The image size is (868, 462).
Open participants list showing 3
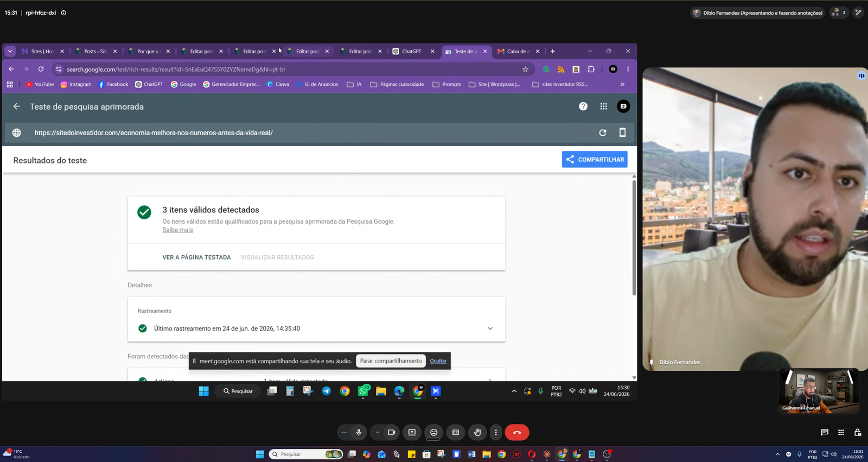pyautogui.click(x=839, y=12)
